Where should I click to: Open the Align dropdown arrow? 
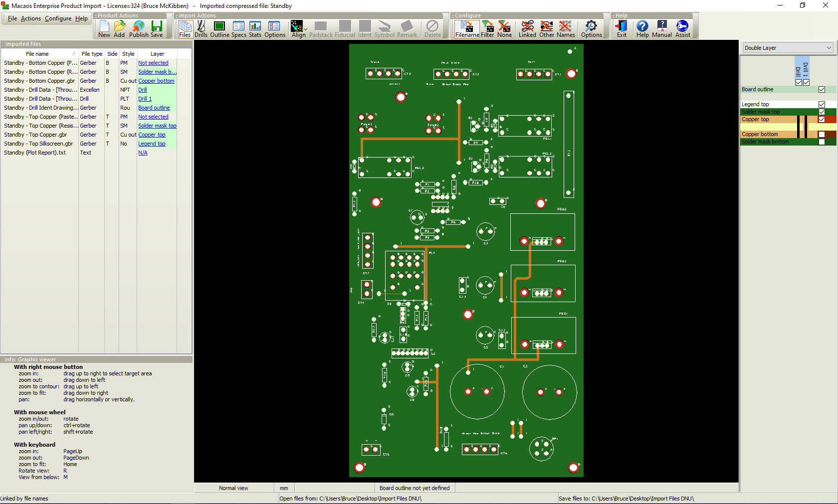pos(306,29)
